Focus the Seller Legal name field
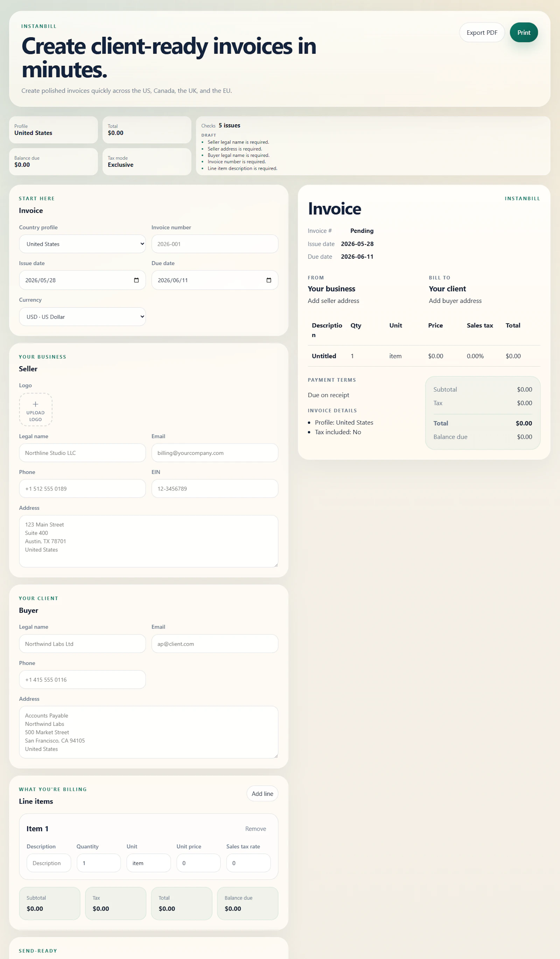Screen dimensions: 560x959 click(82, 453)
